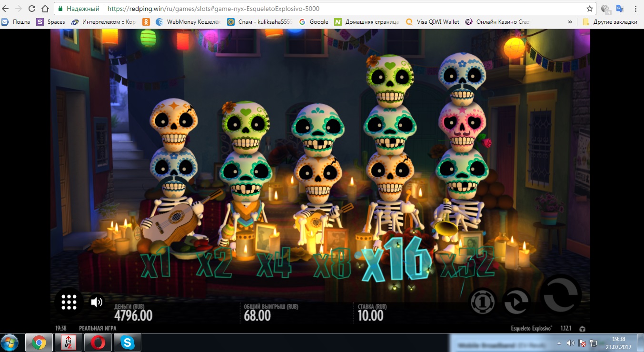The width and height of the screenshot is (644, 352).
Task: Click the total win value 68.00
Action: (x=257, y=315)
